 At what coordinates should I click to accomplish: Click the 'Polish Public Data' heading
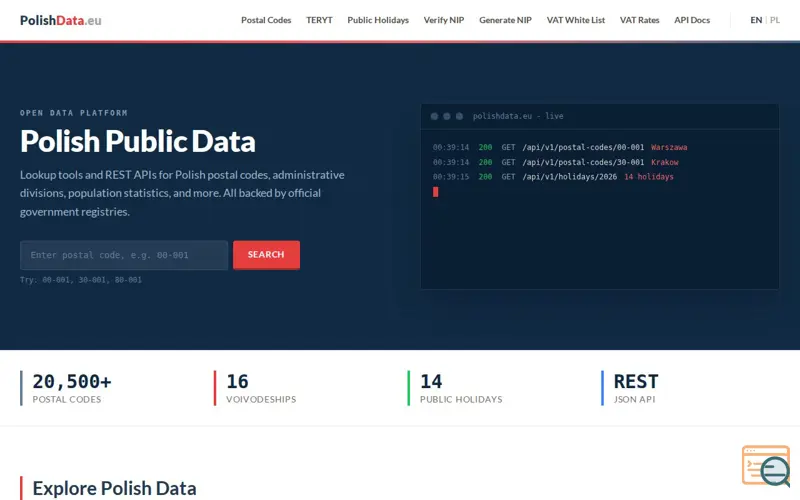click(138, 141)
